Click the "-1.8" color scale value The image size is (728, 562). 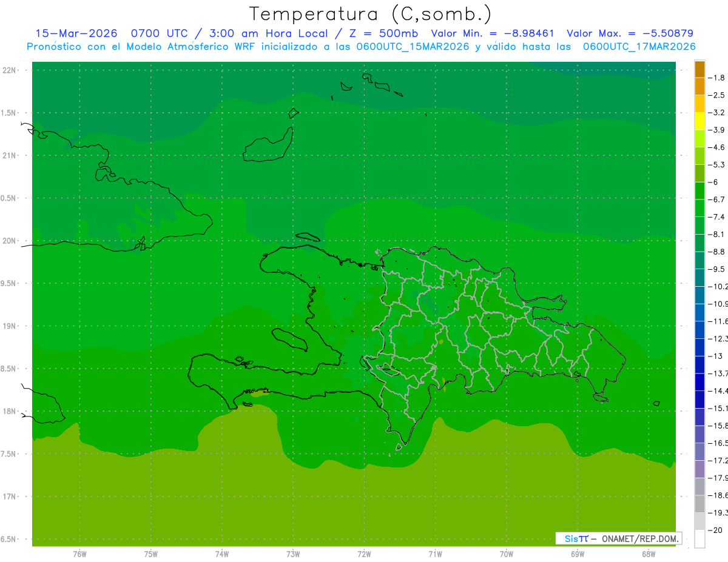[x=717, y=78]
